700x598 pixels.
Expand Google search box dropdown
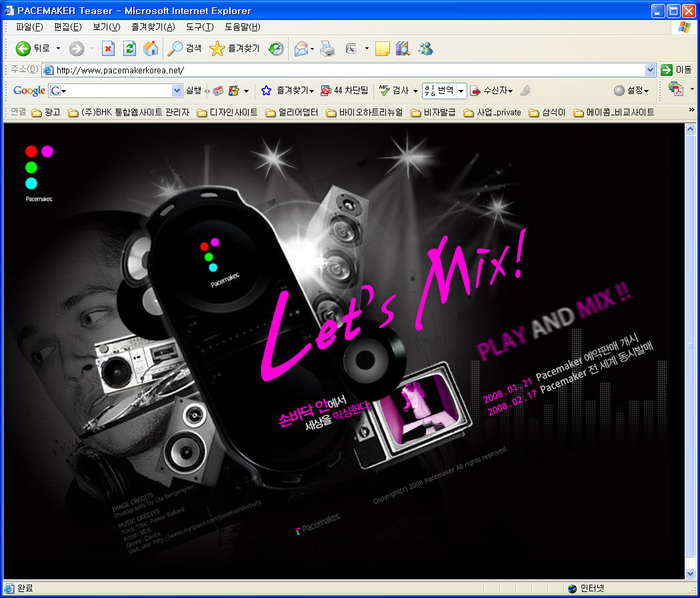(x=177, y=91)
